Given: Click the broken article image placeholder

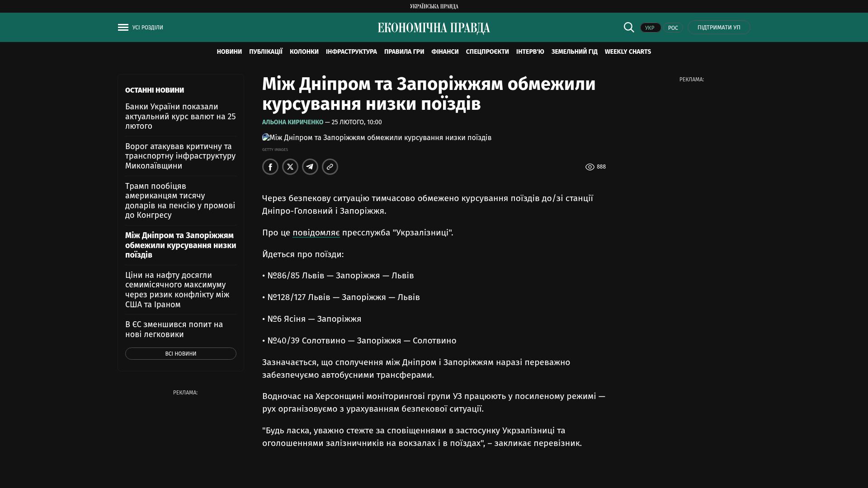Looking at the screenshot, I should point(266,137).
